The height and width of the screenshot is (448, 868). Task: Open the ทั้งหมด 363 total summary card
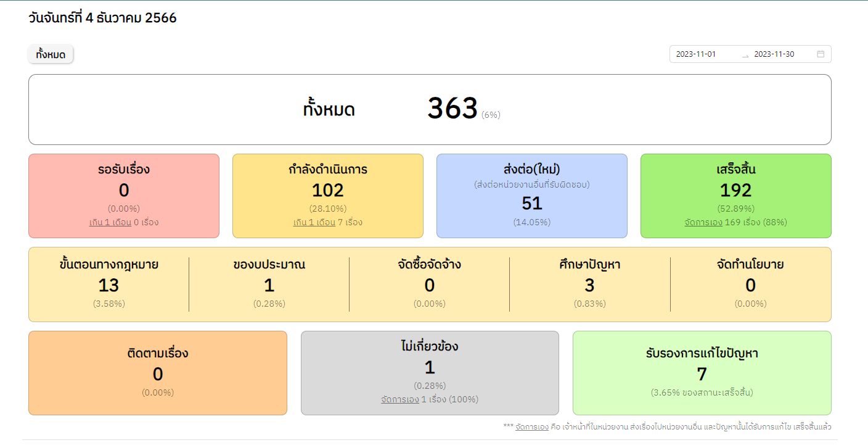(x=429, y=109)
